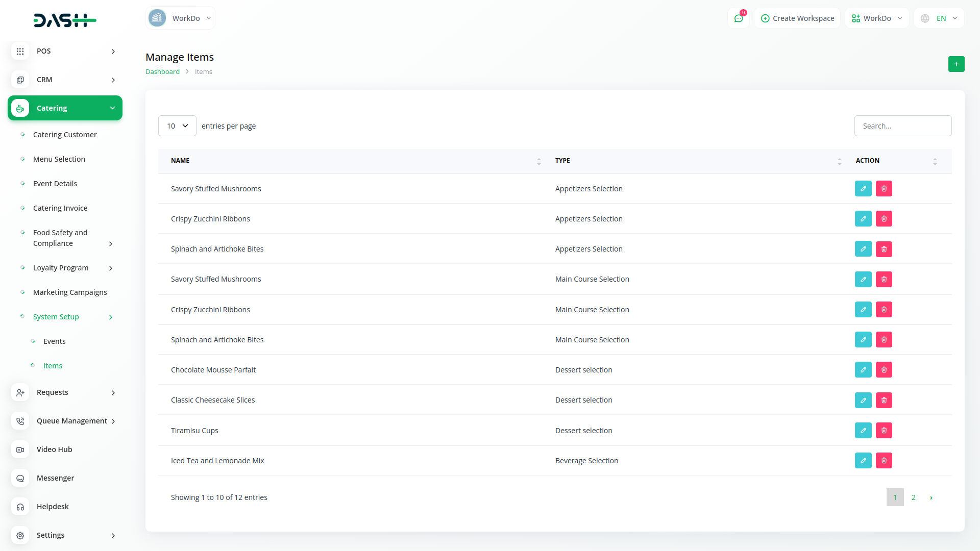
Task: Delete Classic Cheesecake Slices row
Action: point(884,400)
